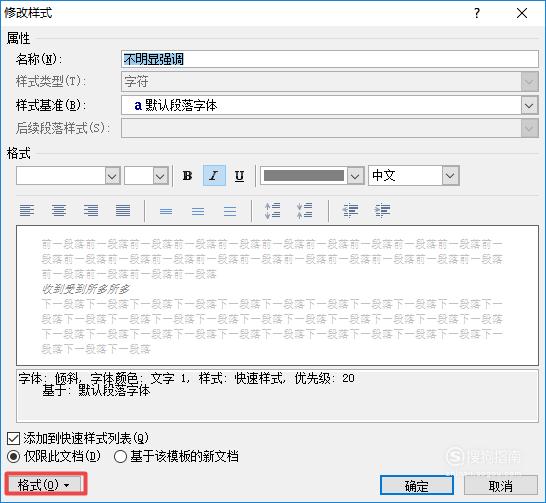Toggle Bold formatting button

[x=187, y=176]
